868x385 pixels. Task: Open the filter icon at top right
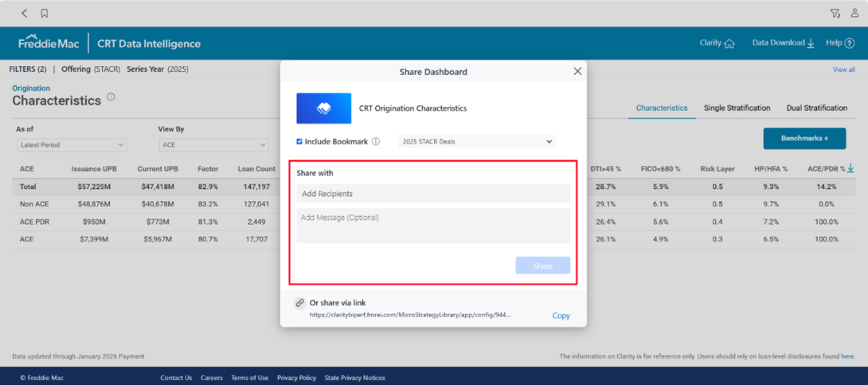coord(835,13)
